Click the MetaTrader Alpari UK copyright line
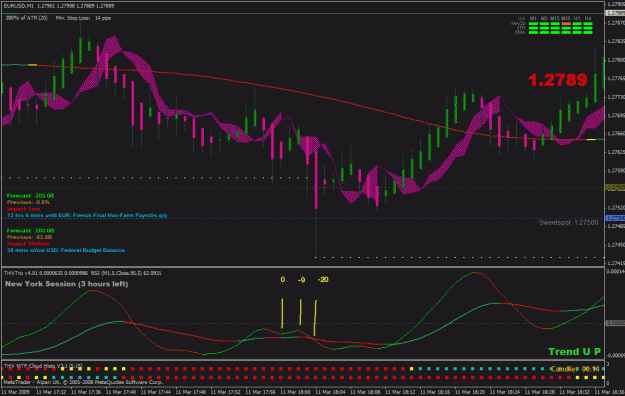 83,382
